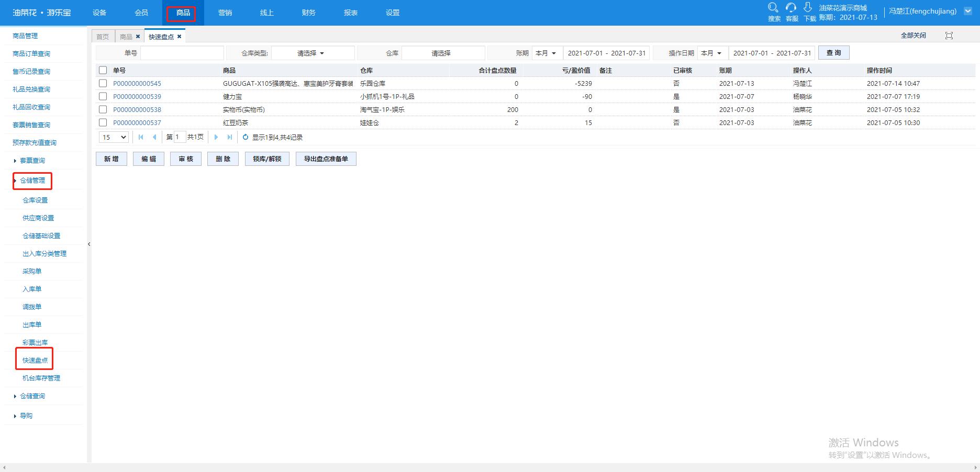The image size is (980, 472).
Task: Open 商品订单查询 in sidebar
Action: [x=31, y=54]
